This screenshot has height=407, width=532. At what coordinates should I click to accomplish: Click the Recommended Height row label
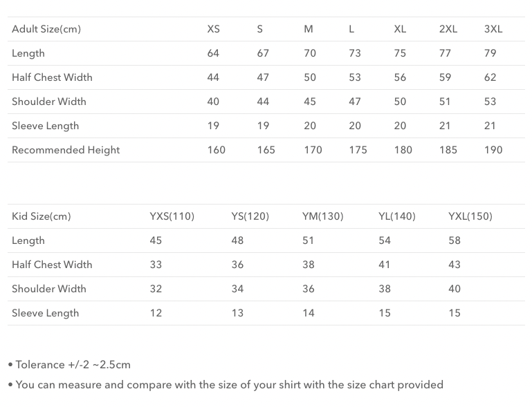[x=66, y=150]
